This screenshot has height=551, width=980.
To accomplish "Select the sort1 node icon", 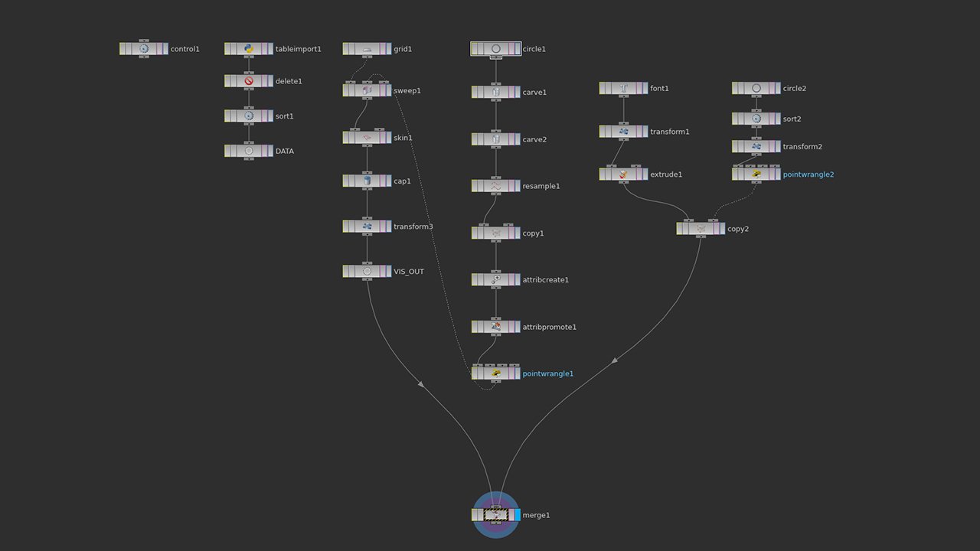I will click(249, 116).
